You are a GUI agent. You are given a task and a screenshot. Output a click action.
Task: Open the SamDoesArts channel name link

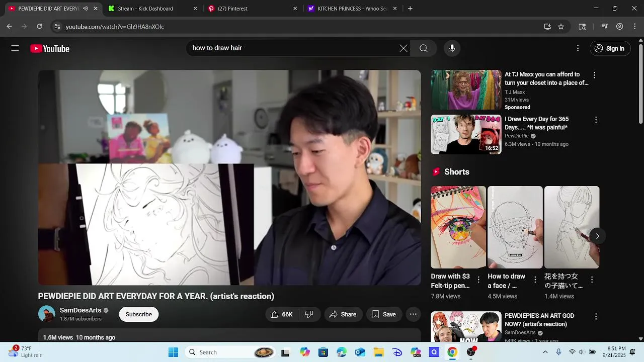(80, 310)
